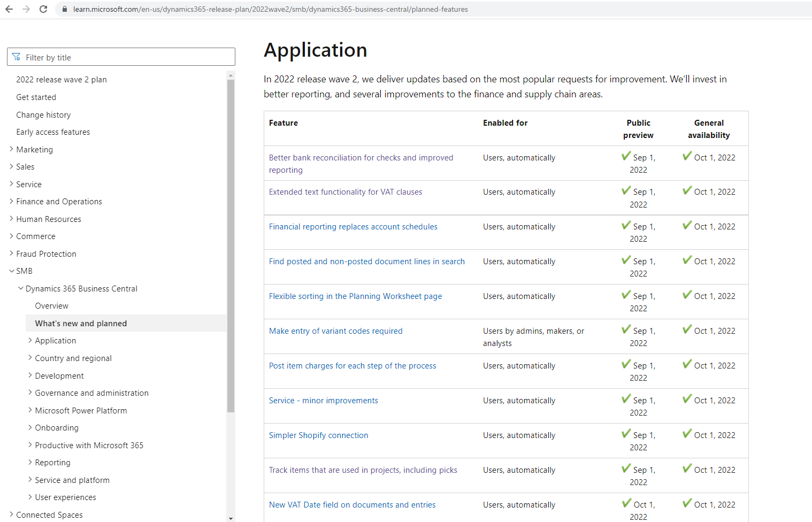Expand the Marketing section
812x522 pixels.
click(11, 149)
